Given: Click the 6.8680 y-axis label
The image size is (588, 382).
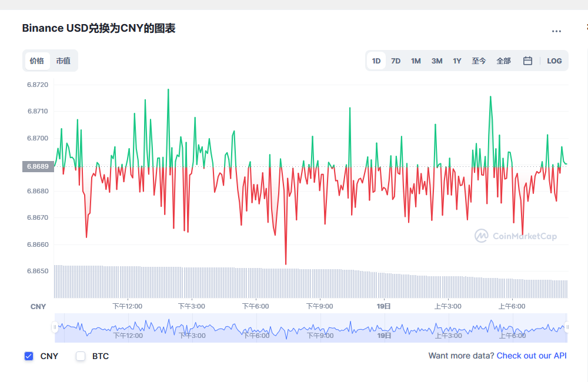Looking at the screenshot, I should tap(38, 191).
